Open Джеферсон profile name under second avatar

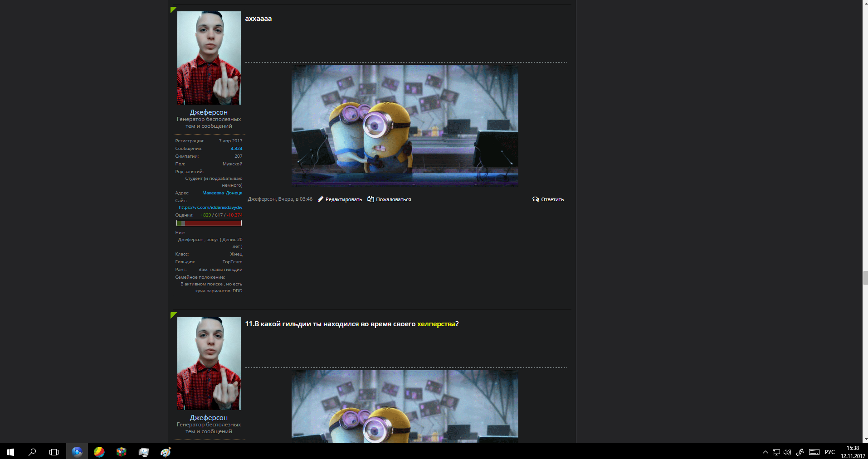209,418
